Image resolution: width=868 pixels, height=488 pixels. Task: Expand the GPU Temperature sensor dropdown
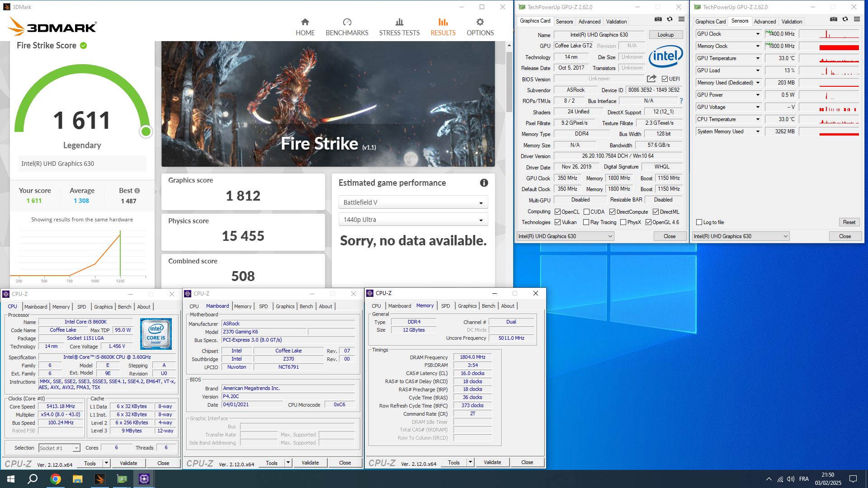758,58
